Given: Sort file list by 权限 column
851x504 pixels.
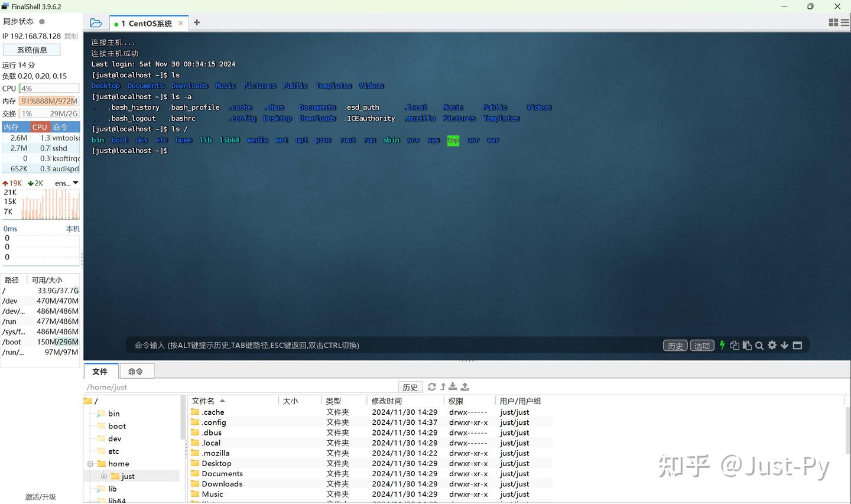Looking at the screenshot, I should coord(469,401).
